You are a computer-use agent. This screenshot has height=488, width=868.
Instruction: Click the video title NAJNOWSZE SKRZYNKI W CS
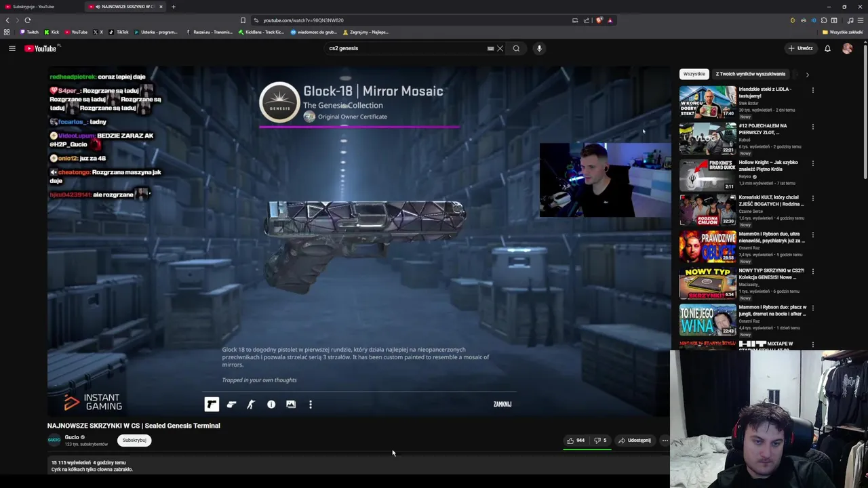pyautogui.click(x=134, y=426)
